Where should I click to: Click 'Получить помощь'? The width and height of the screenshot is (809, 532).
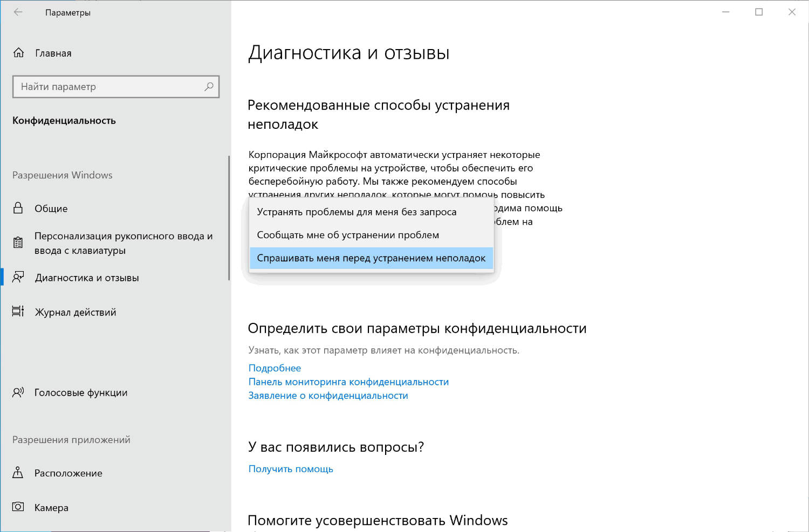[x=291, y=468]
